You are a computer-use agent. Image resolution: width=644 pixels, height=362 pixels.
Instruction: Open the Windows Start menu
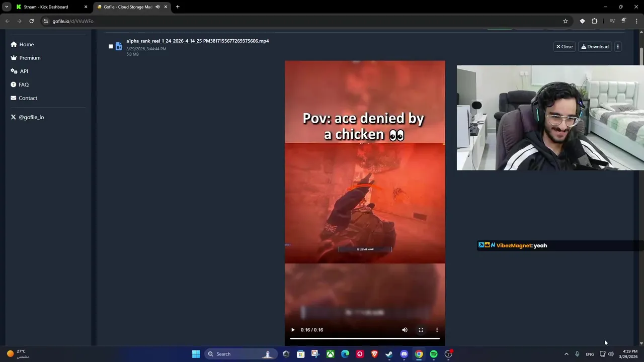coord(196,354)
